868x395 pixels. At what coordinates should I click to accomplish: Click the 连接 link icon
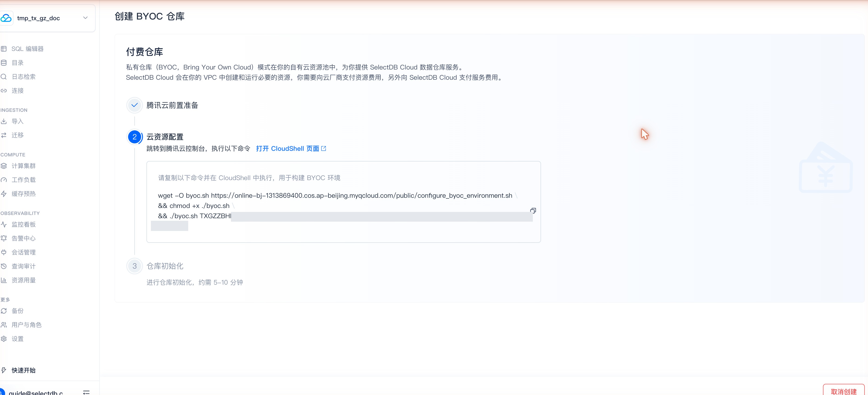(x=4, y=90)
